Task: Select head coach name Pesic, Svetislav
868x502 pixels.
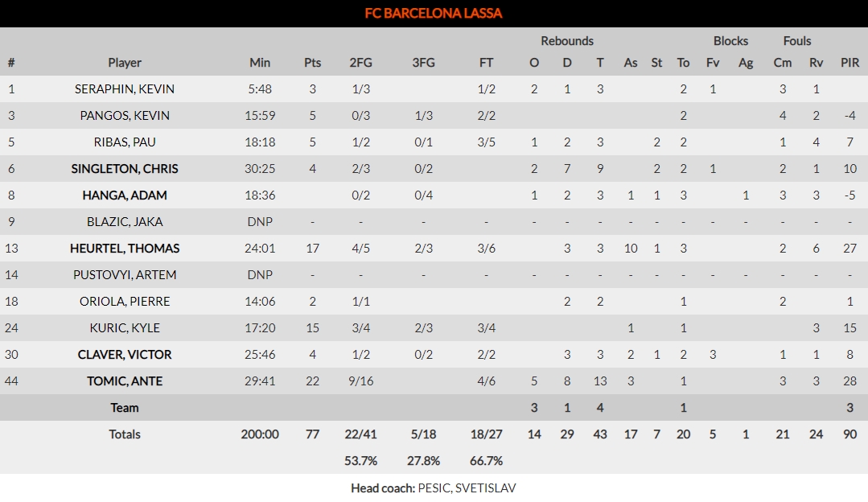Action: click(x=467, y=488)
